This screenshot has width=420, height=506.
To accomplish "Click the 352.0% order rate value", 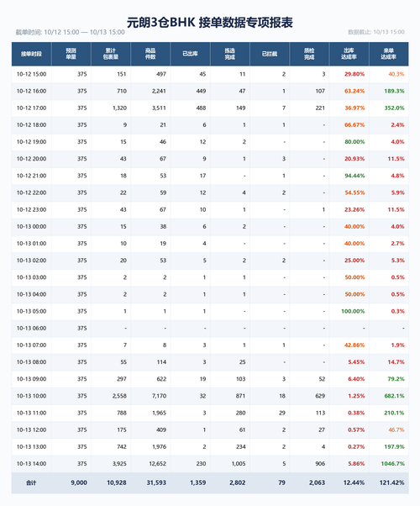I will point(394,108).
